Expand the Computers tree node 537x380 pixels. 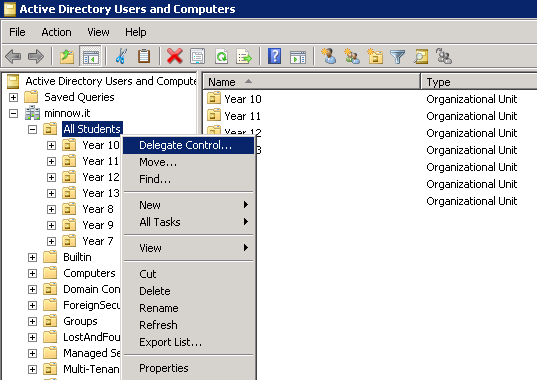point(33,274)
